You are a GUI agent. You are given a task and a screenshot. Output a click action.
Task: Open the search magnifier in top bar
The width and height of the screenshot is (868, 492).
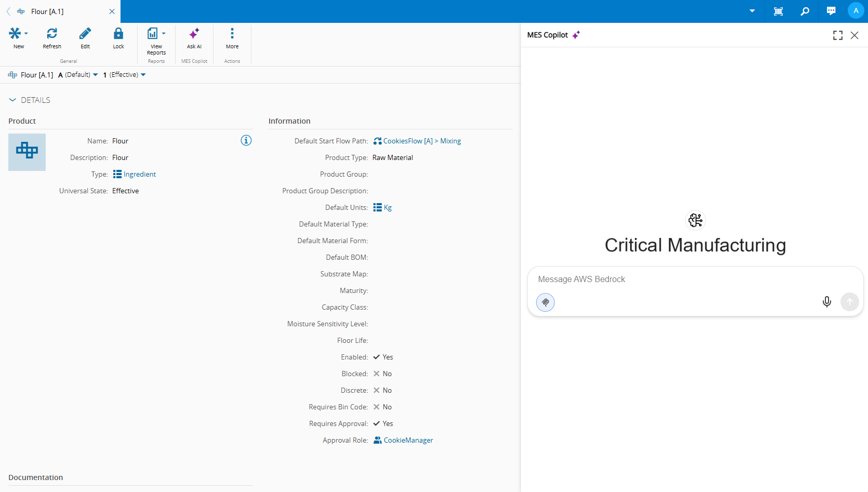805,11
